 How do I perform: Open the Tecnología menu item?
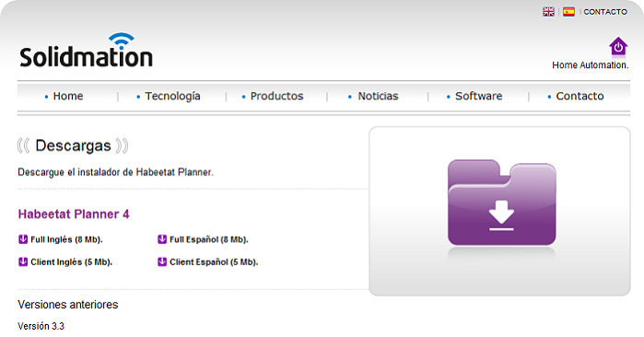(172, 97)
